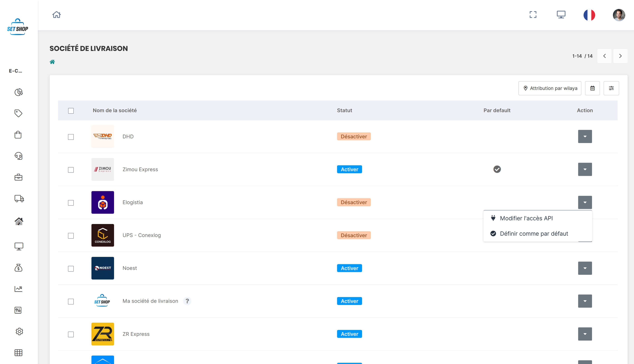
Task: Open the analytics chart section
Action: point(19,289)
